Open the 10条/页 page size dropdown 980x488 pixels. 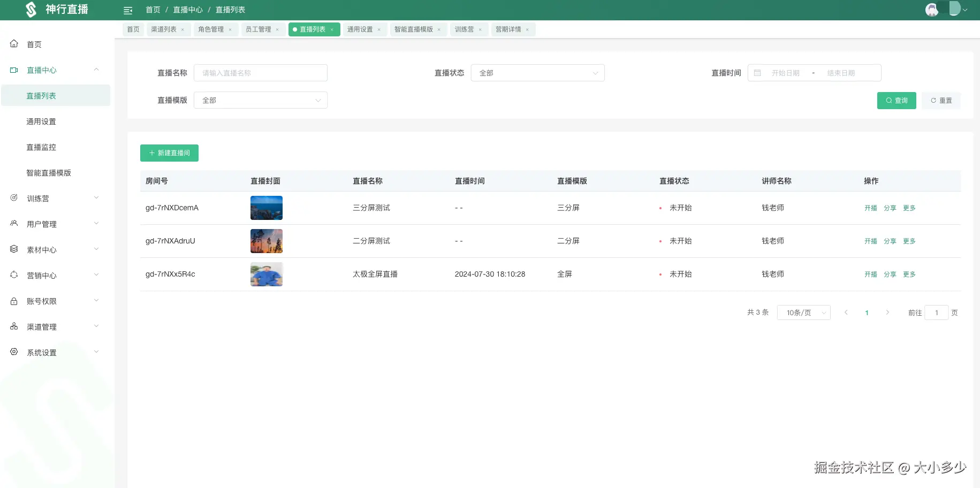803,312
